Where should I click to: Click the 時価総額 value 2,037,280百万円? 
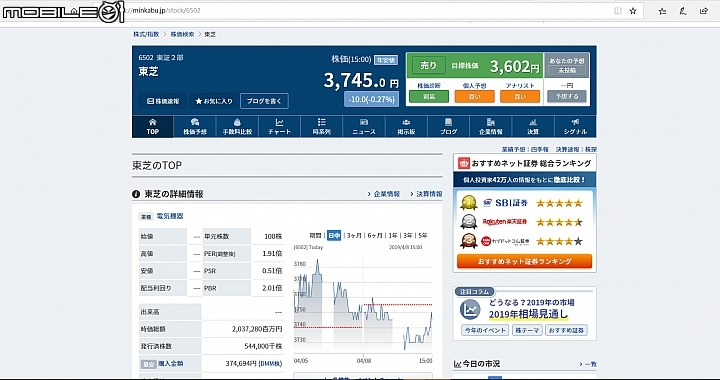257,329
